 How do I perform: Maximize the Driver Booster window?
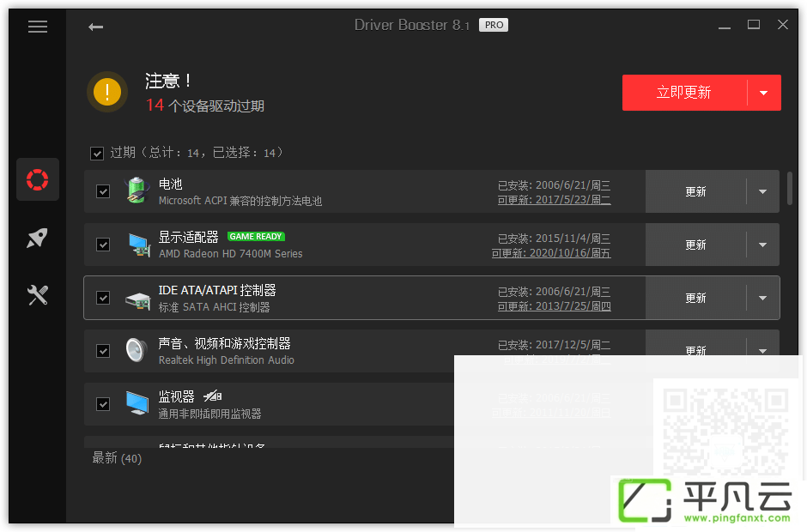(x=754, y=25)
